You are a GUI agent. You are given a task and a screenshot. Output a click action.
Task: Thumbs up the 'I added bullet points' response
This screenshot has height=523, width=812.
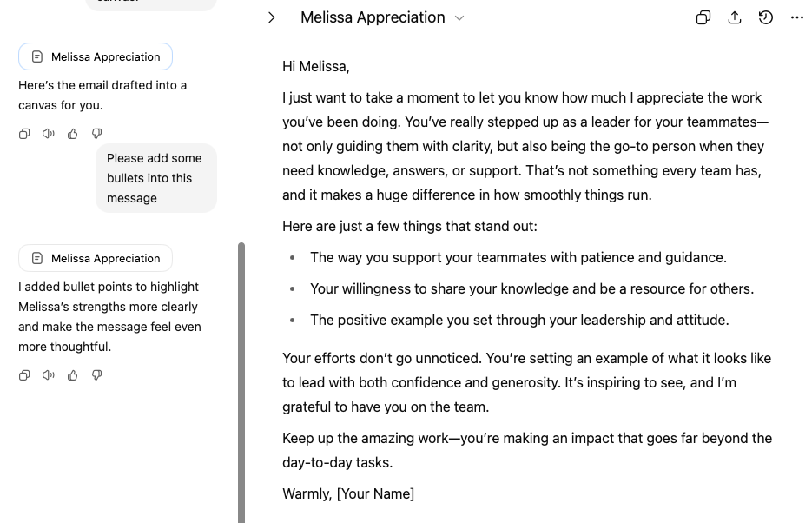73,375
